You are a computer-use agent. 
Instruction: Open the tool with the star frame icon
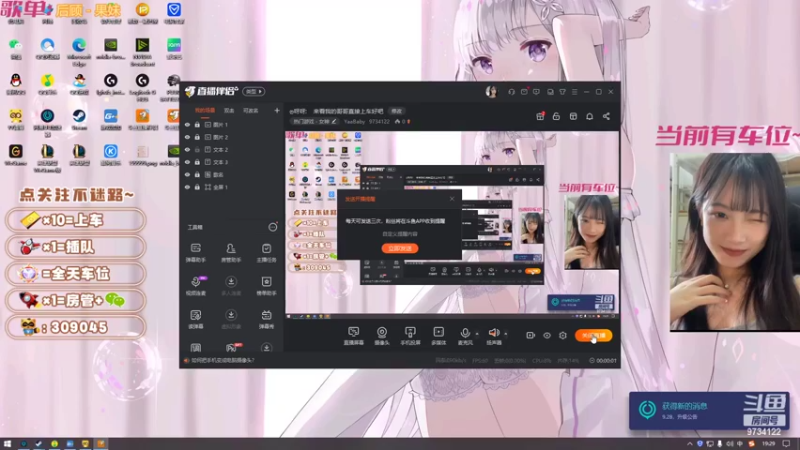click(x=266, y=286)
